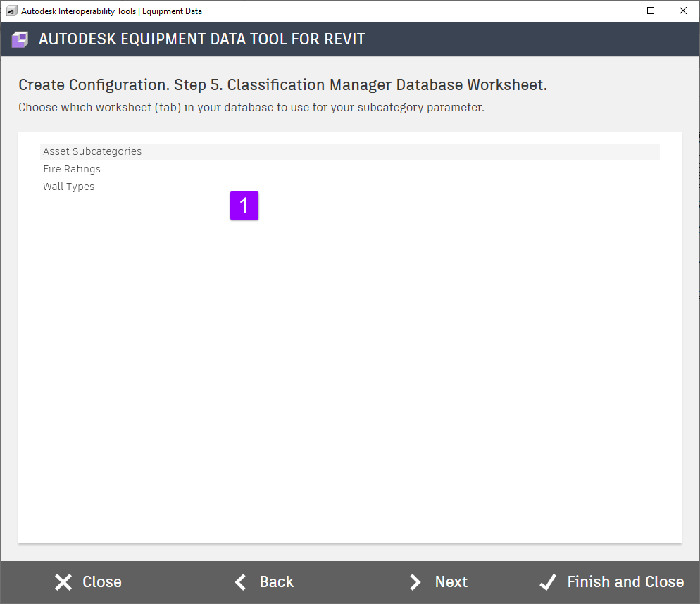Go Back to previous step
The height and width of the screenshot is (604, 700).
(264, 581)
